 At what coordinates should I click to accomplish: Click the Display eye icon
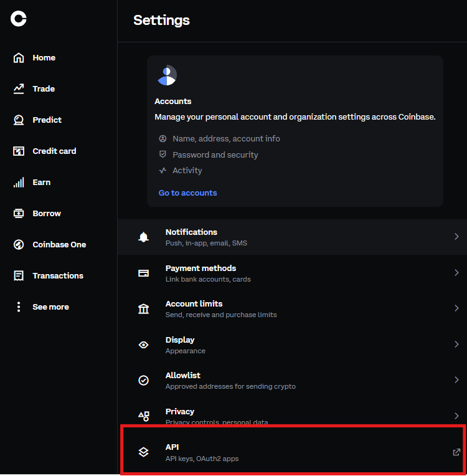pos(144,345)
